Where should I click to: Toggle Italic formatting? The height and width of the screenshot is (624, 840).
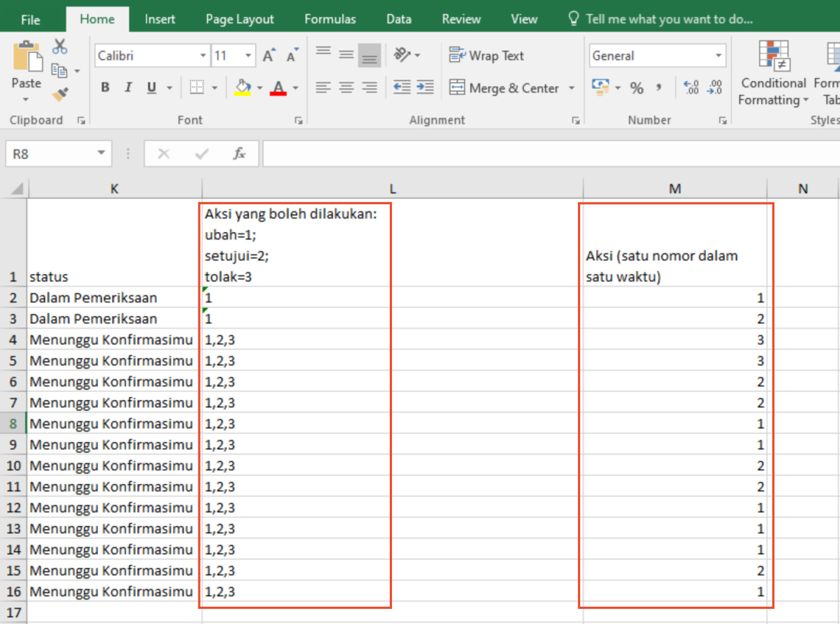point(128,87)
